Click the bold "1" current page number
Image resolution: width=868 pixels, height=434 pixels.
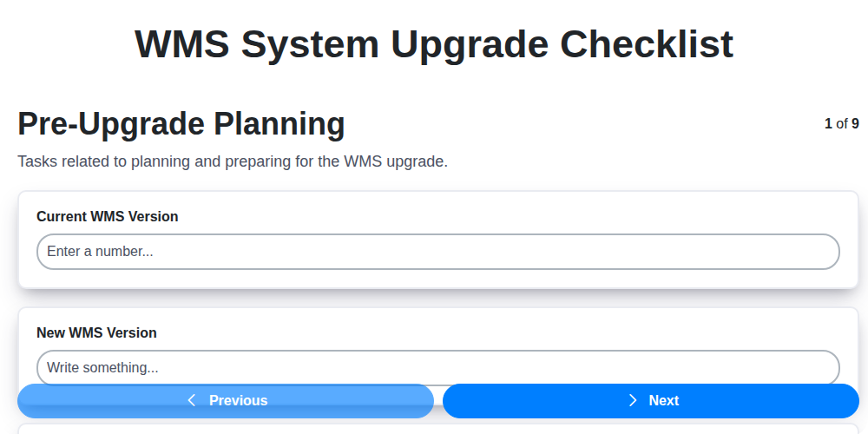828,124
